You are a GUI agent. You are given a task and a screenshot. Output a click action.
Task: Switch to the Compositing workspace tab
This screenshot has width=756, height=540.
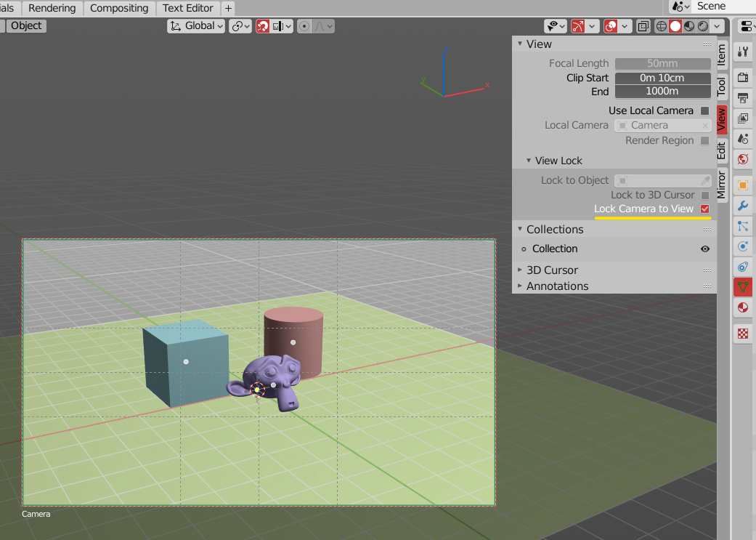[x=119, y=8]
